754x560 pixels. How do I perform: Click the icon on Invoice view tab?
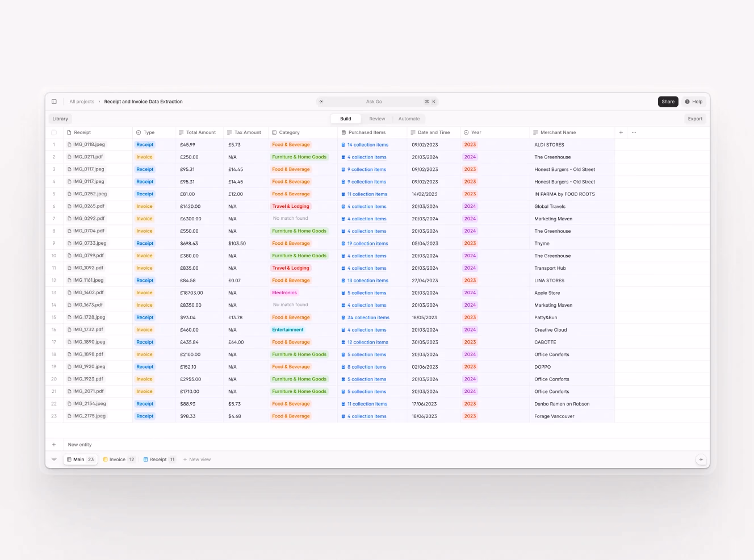point(105,459)
